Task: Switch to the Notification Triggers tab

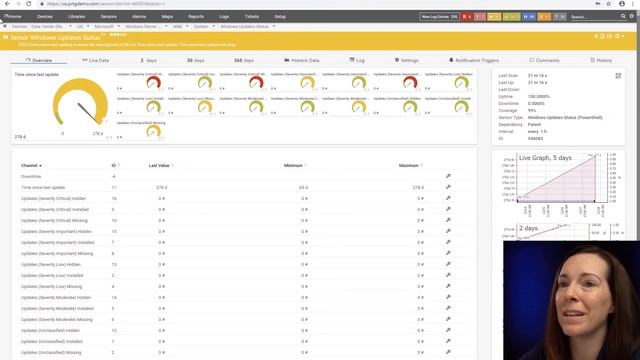Action: (473, 60)
